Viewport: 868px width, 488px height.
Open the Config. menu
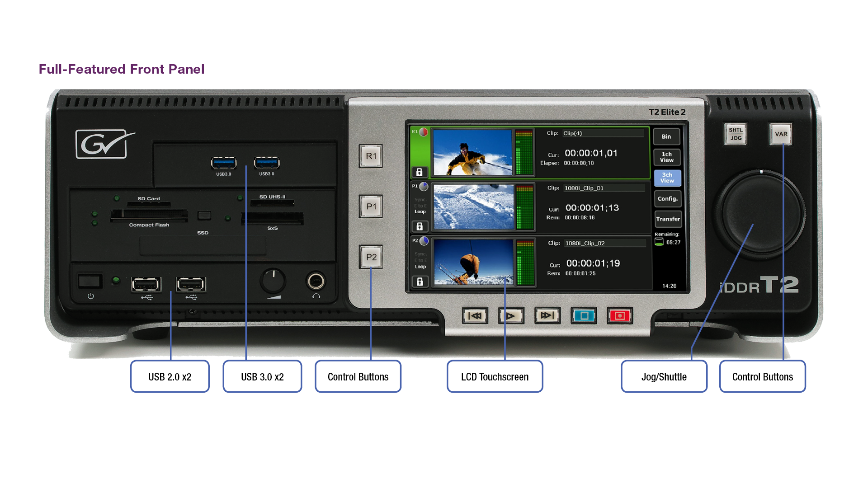tap(667, 198)
